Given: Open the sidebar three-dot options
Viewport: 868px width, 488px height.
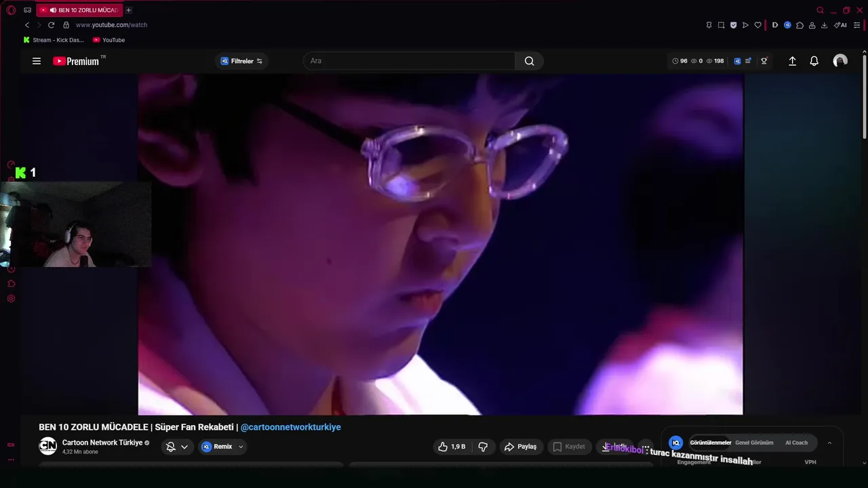Looking at the screenshot, I should [11, 460].
